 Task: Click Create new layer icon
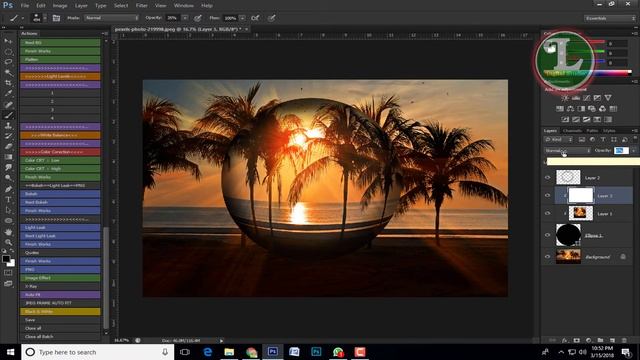tap(612, 340)
